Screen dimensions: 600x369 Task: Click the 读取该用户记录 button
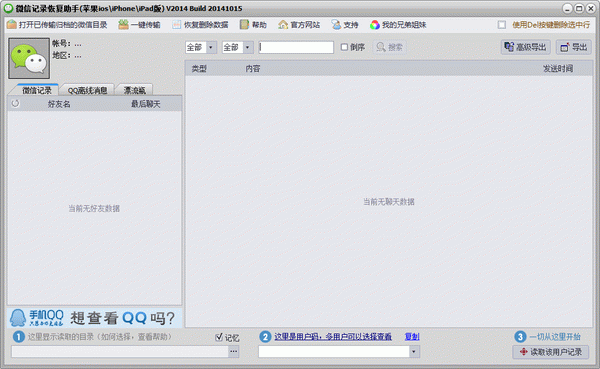click(551, 352)
